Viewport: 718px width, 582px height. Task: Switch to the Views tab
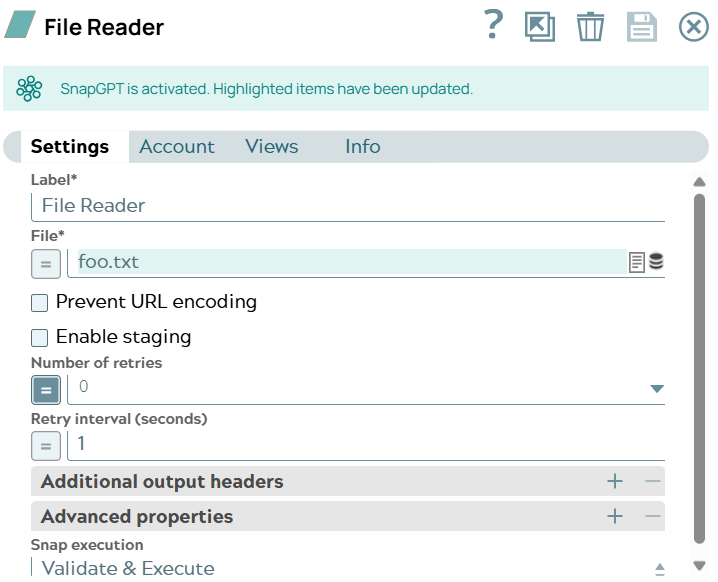(272, 147)
